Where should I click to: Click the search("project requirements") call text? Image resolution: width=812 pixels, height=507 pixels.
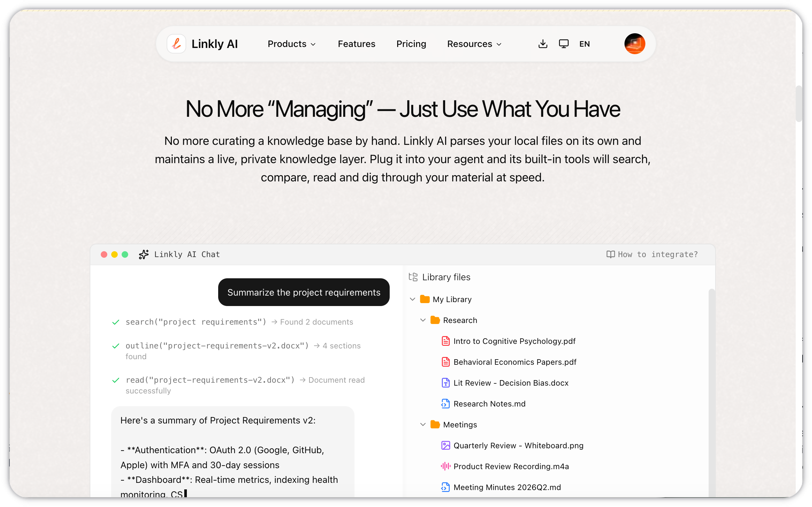(196, 322)
